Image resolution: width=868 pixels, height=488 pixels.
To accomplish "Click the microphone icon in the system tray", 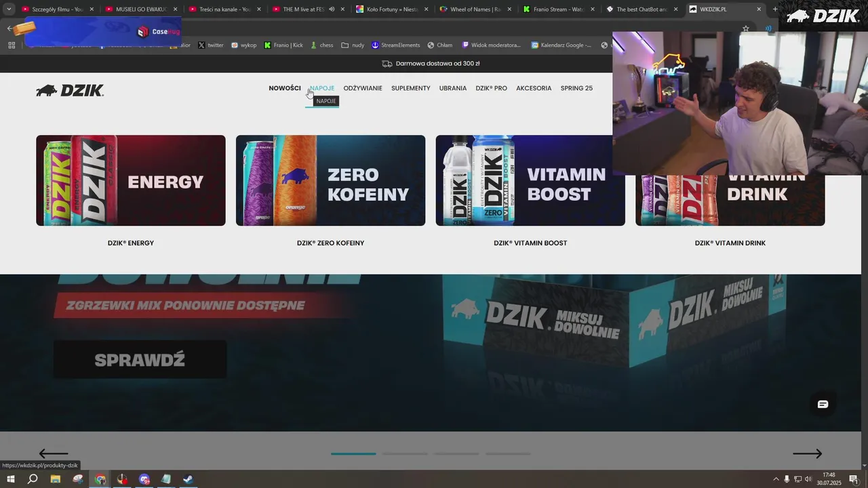I will point(787,479).
